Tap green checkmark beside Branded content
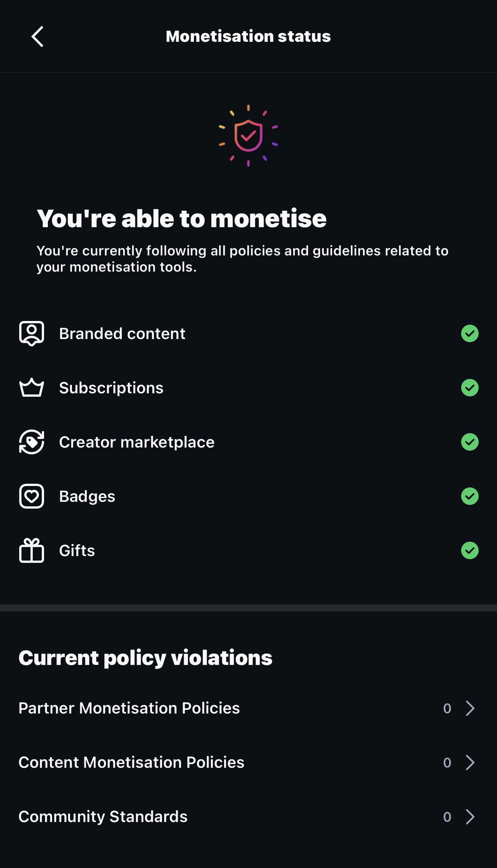497x868 pixels. coord(470,333)
